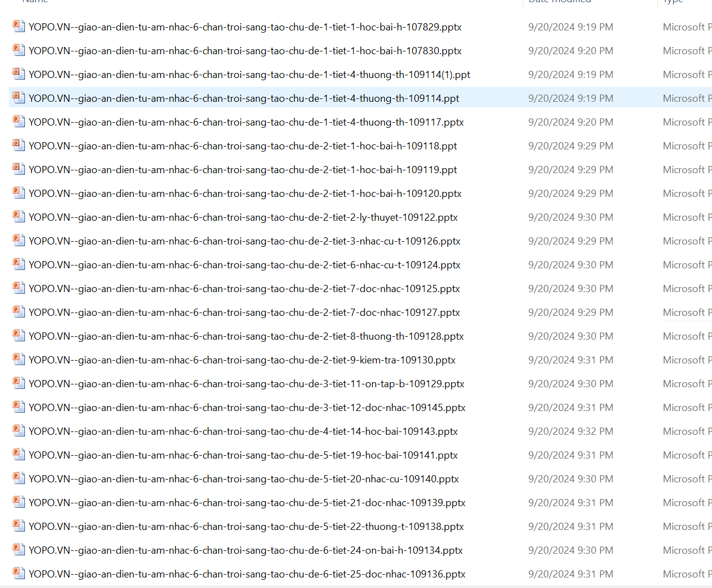Click the icon of file nhac-cu-t-109124.pptx
Screen dimensions: 712x588
(x=19, y=264)
